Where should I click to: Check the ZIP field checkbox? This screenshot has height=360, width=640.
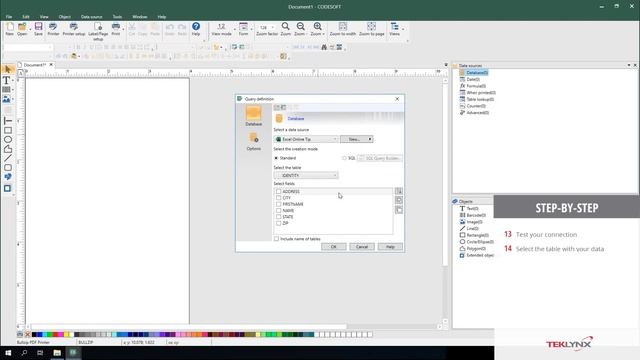278,223
